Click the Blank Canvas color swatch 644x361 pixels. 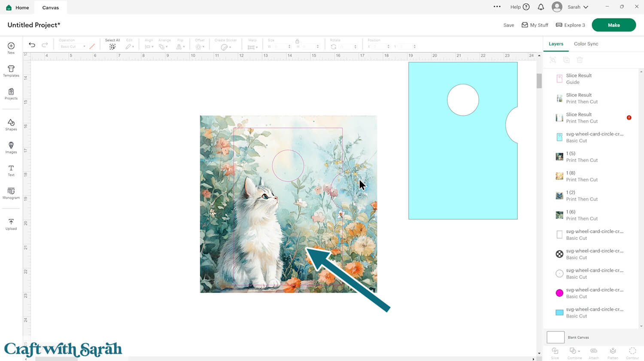[555, 337]
